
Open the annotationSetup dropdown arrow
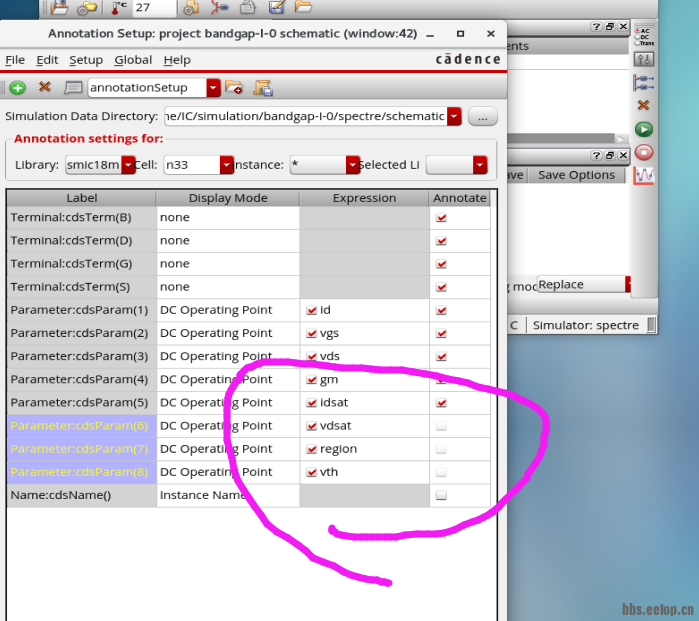[214, 88]
